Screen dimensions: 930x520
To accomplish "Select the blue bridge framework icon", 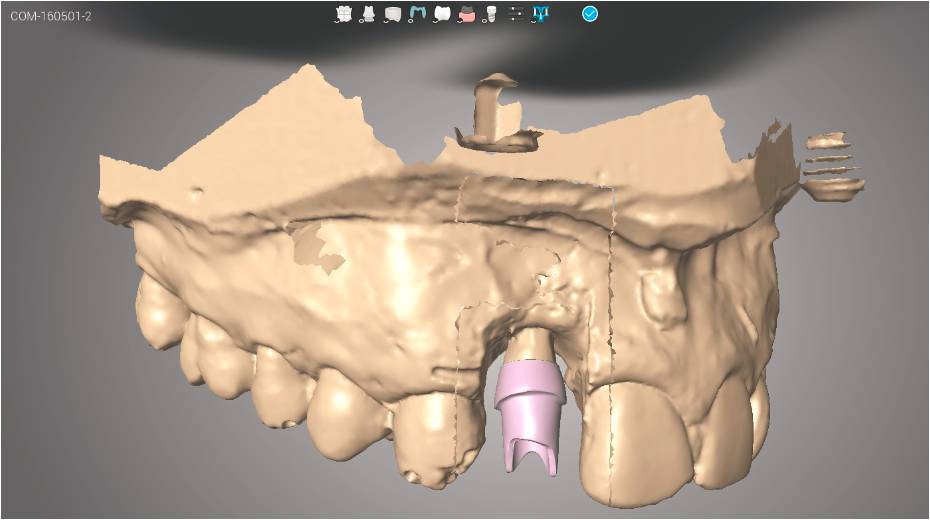I will coord(417,14).
